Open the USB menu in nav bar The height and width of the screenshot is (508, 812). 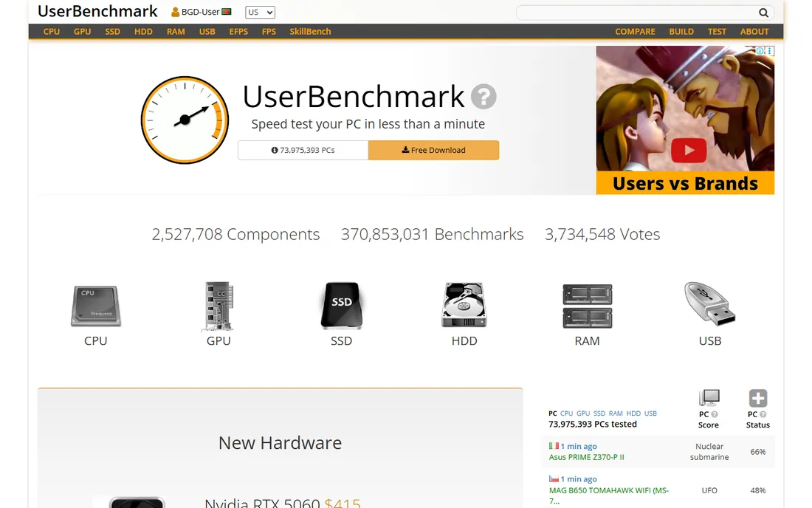click(207, 32)
